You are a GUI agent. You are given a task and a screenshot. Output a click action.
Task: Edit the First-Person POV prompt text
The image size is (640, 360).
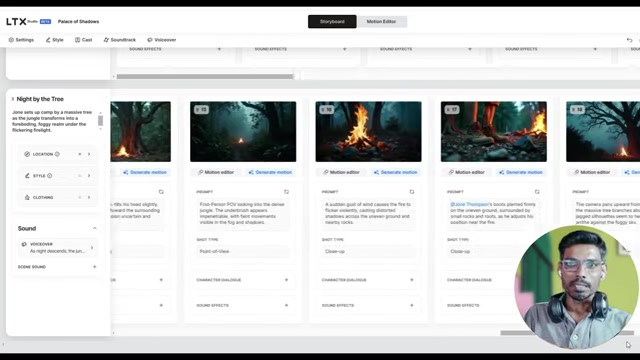click(x=243, y=213)
